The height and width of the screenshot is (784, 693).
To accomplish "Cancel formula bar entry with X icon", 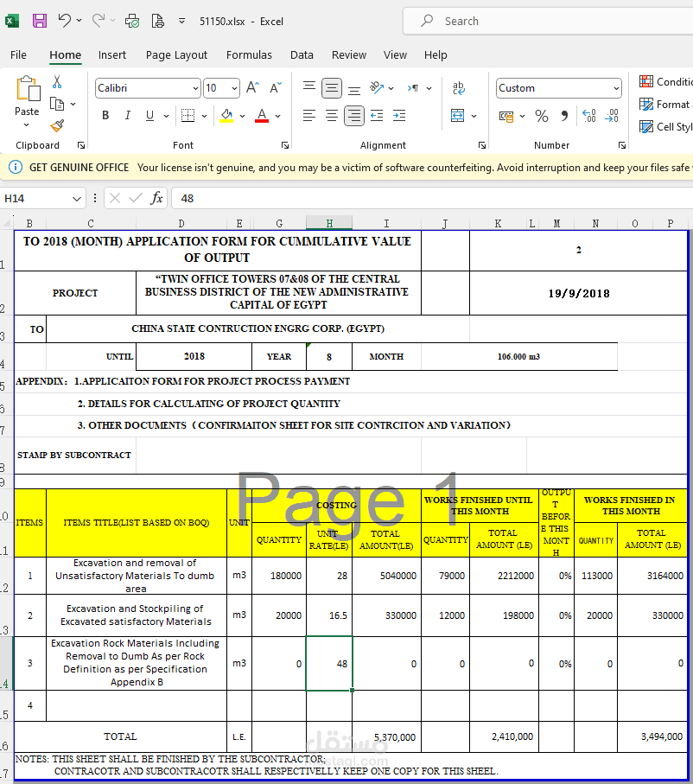I will point(115,199).
